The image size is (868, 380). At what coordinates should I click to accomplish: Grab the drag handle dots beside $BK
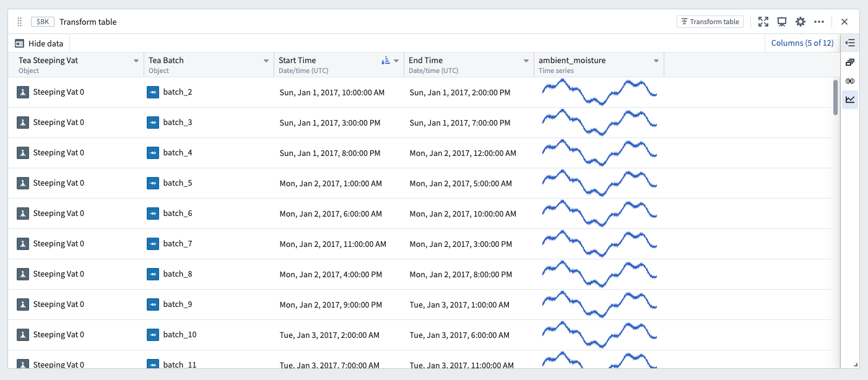19,21
